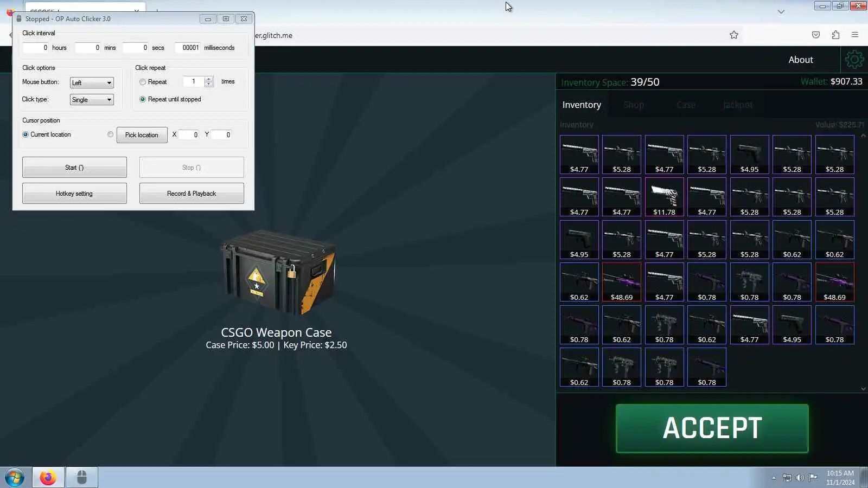Focus the Y coordinate field

pyautogui.click(x=221, y=134)
